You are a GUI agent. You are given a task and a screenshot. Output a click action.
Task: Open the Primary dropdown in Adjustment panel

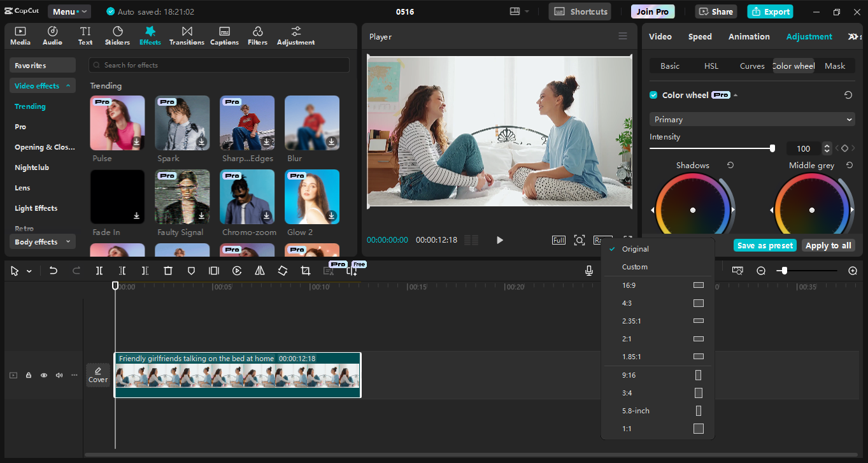click(751, 119)
